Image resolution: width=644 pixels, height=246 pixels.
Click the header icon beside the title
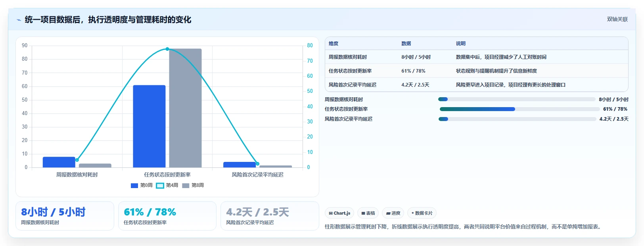[19, 20]
